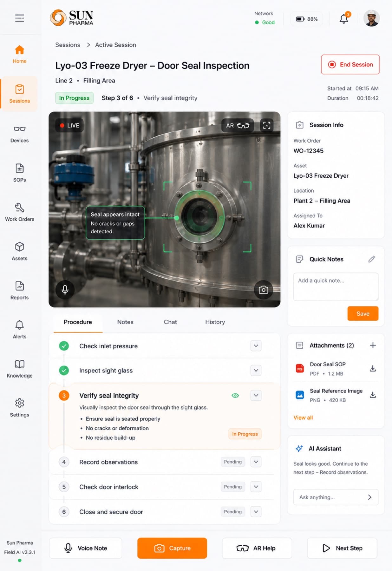Image resolution: width=392 pixels, height=571 pixels.
Task: Open Sessions in sidebar
Action: (x=19, y=94)
